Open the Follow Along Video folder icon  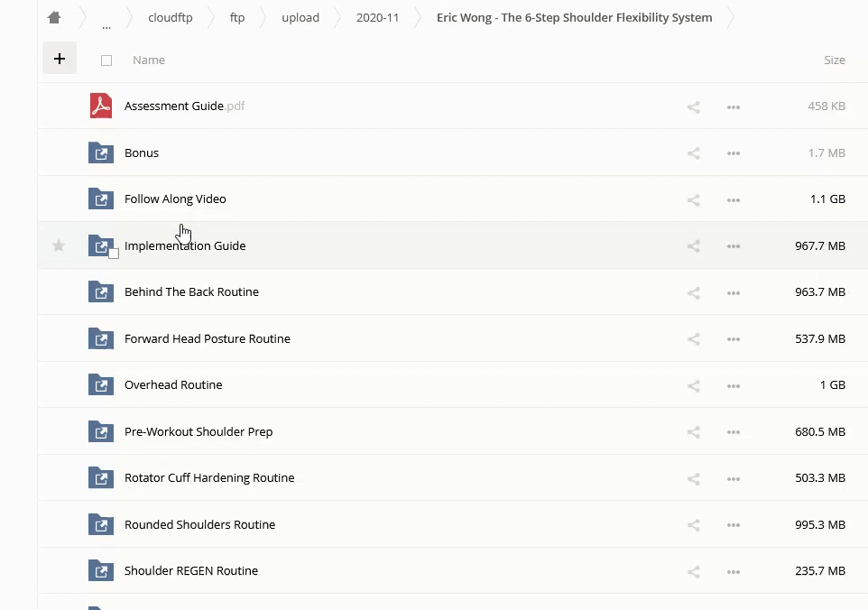(x=101, y=199)
